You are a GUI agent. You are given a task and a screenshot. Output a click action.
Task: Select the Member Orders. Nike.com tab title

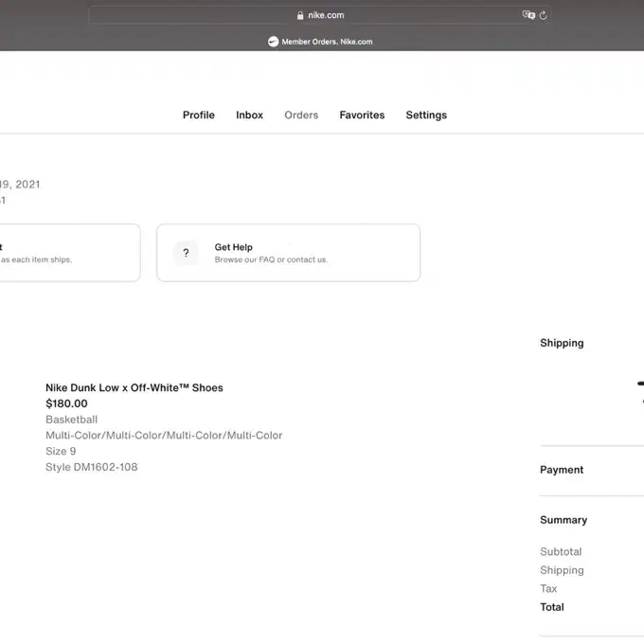coord(327,42)
